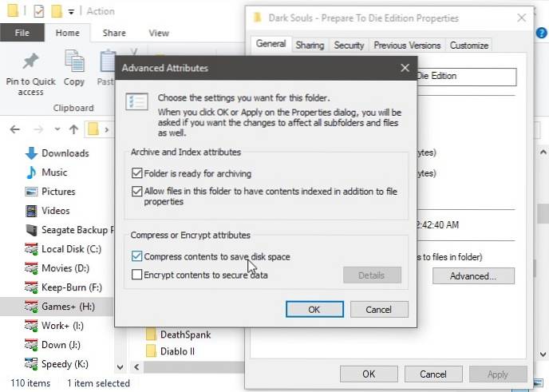The height and width of the screenshot is (392, 549).
Task: Uncheck Folder is ready for archiving
Action: (138, 173)
